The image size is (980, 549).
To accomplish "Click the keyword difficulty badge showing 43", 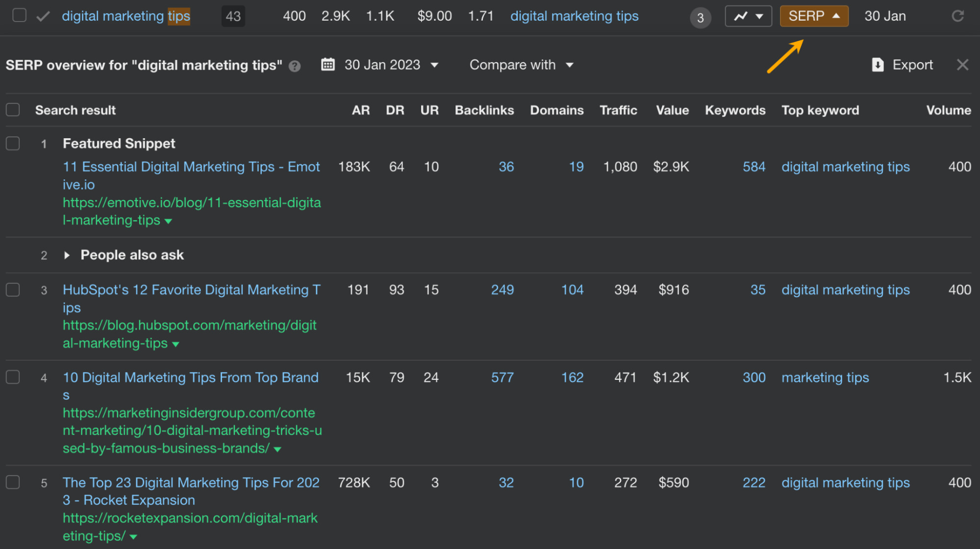I will pyautogui.click(x=233, y=16).
